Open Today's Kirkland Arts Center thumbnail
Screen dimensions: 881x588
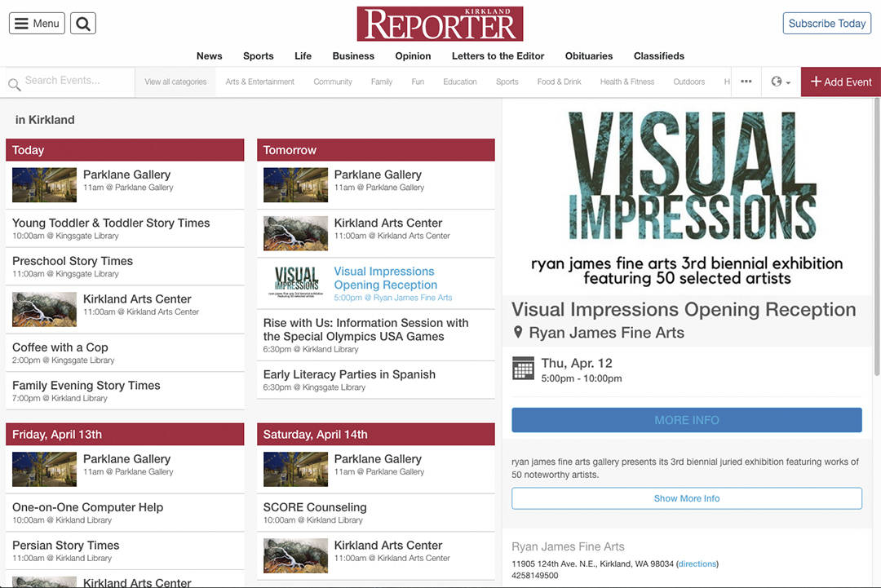44,309
